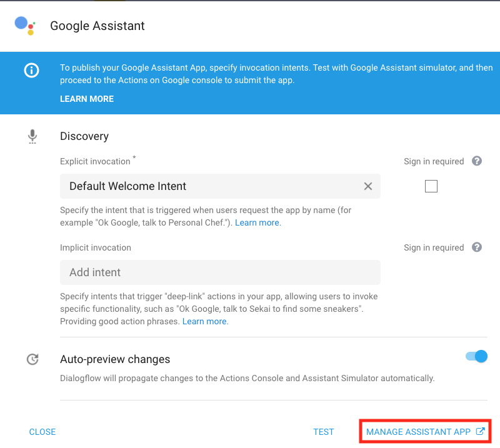This screenshot has width=500, height=448.
Task: Click the Google Assistant dialog title
Action: point(97,26)
